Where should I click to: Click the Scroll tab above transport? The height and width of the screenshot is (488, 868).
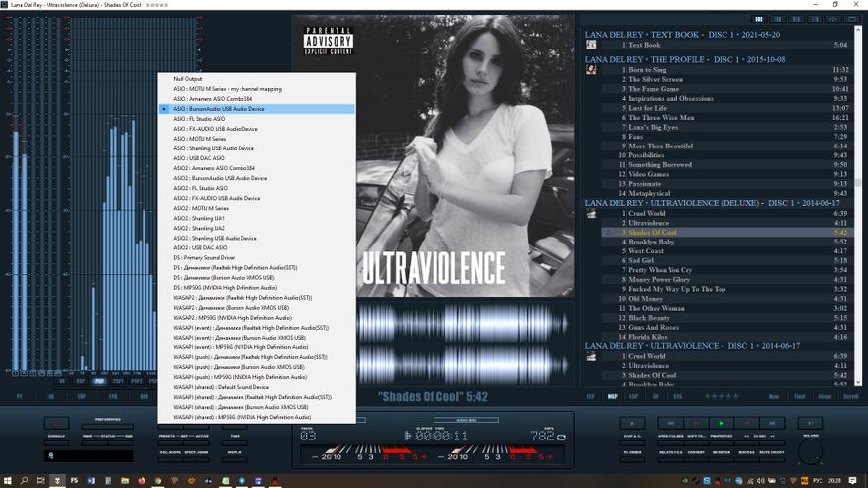click(x=851, y=396)
